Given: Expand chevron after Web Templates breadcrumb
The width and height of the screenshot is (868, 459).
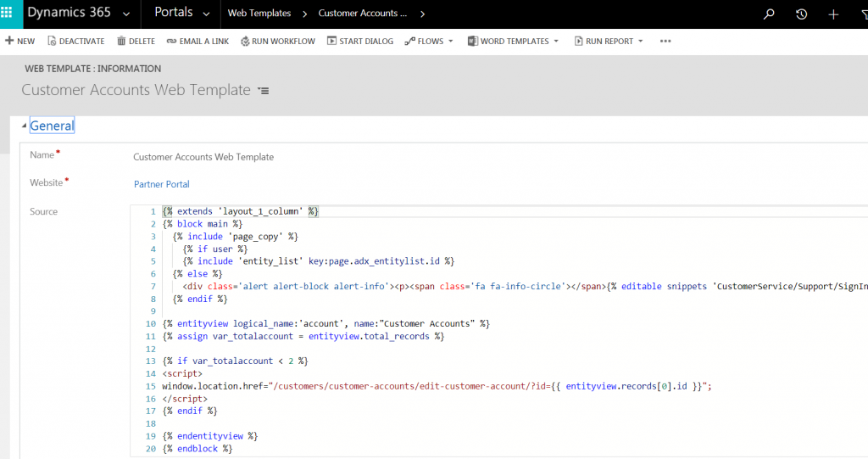Looking at the screenshot, I should coord(304,14).
